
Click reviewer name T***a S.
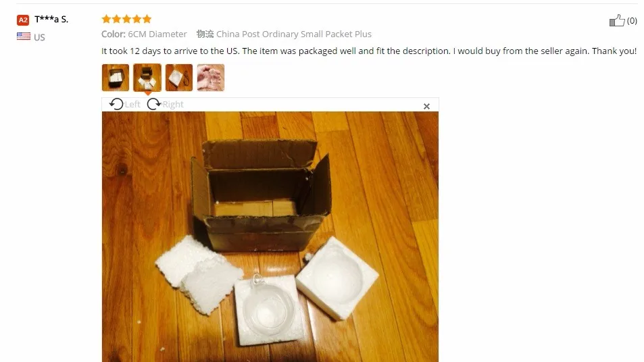(51, 20)
